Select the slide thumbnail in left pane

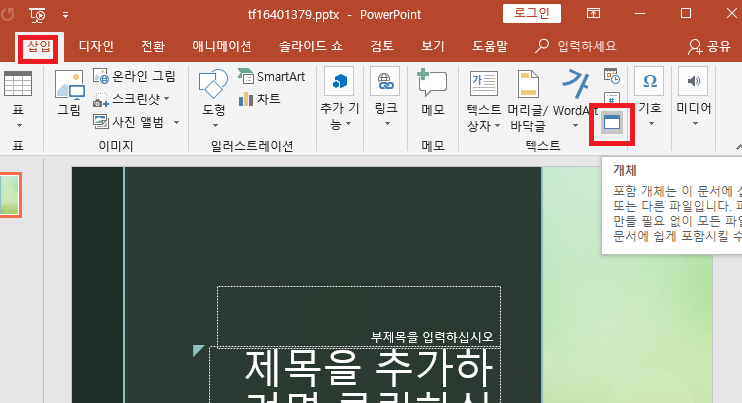point(10,194)
